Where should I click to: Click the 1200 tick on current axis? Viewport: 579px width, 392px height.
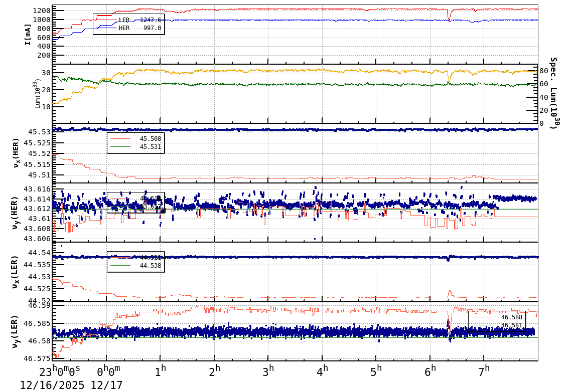click(42, 11)
